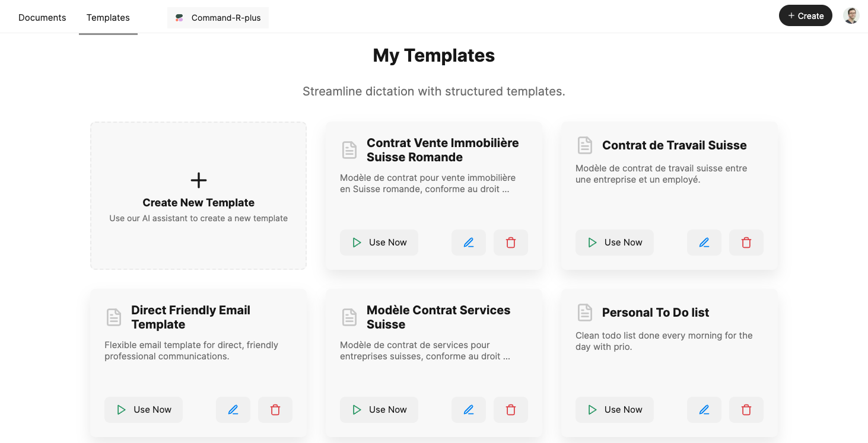This screenshot has width=868, height=443.
Task: Open the Command-R-plus model selector
Action: point(218,18)
